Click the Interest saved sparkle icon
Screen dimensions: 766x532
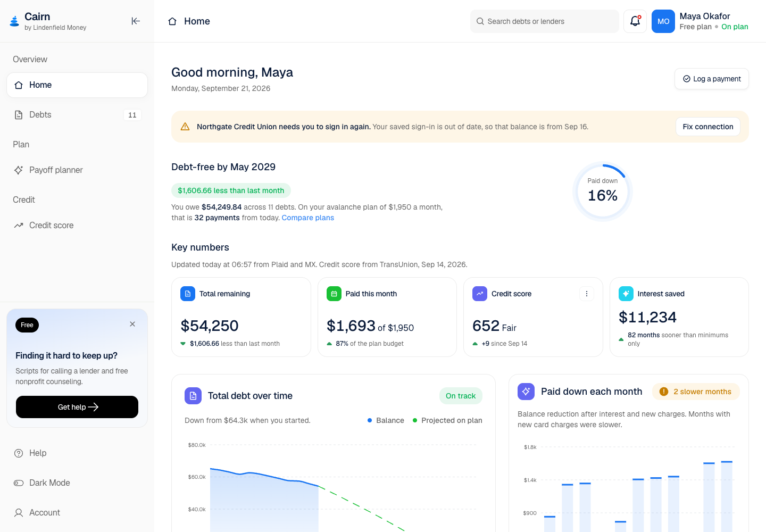click(626, 294)
